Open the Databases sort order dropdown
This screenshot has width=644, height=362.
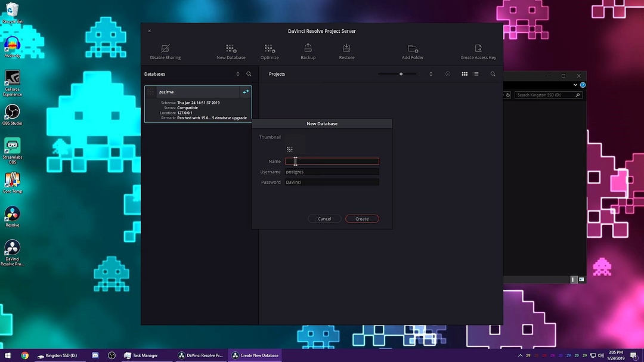point(237,74)
